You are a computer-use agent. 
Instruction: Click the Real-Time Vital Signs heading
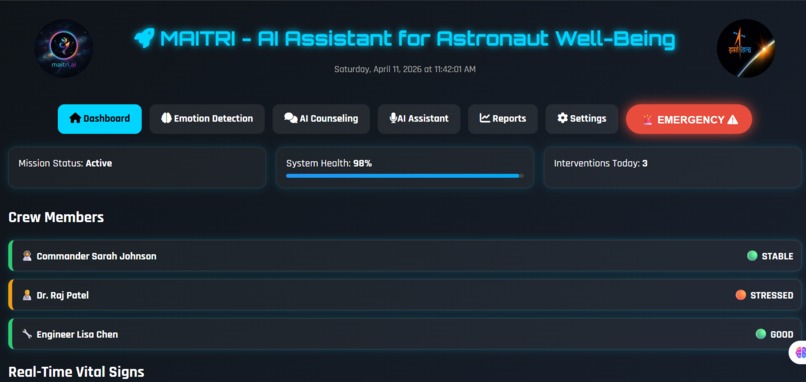coord(76,372)
